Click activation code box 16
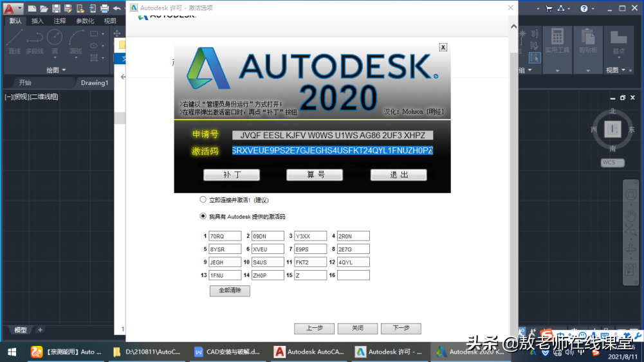Image resolution: width=644 pixels, height=362 pixels. pos(353,275)
